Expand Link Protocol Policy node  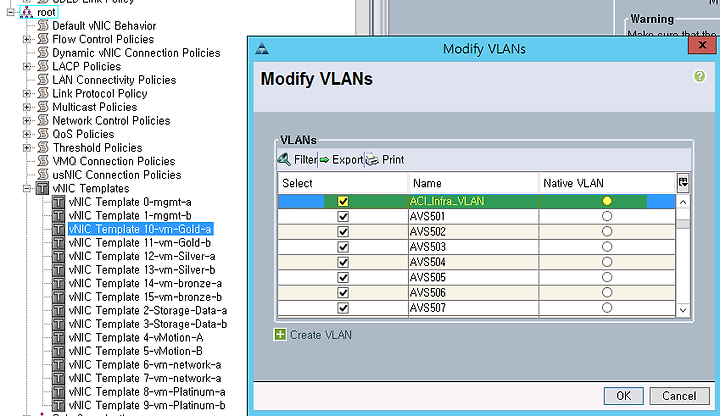tap(27, 94)
